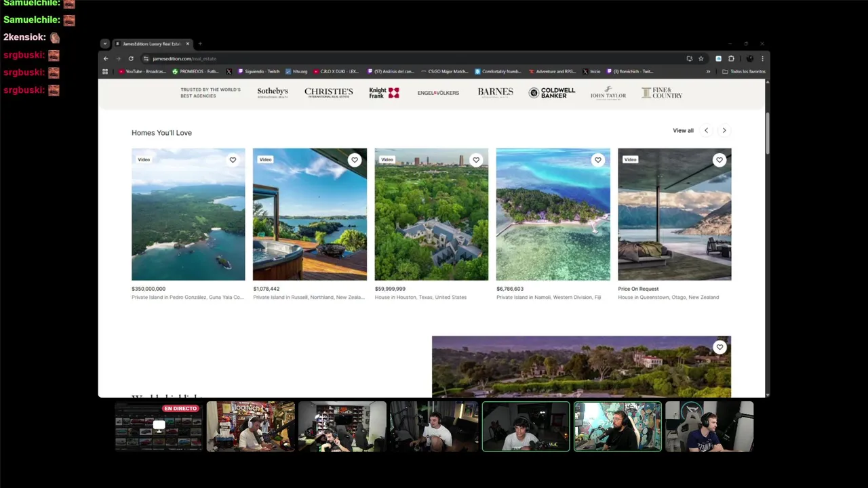Open Todos los favoritos folder
Image resolution: width=868 pixels, height=488 pixels.
coord(744,71)
